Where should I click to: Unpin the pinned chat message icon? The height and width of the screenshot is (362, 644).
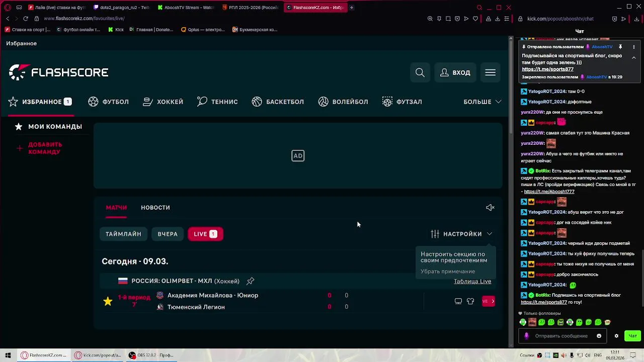620,47
